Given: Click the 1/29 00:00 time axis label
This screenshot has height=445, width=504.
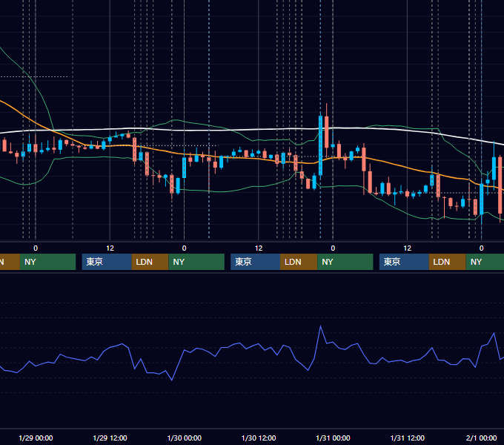Looking at the screenshot, I should tap(36, 438).
